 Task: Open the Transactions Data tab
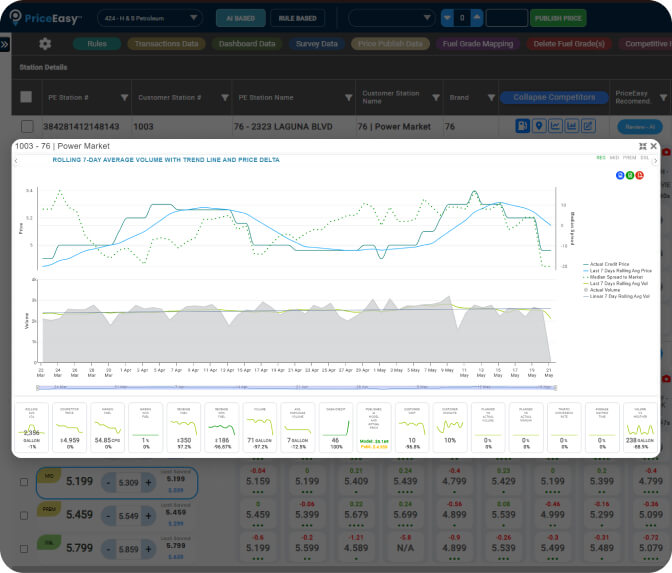coord(166,44)
